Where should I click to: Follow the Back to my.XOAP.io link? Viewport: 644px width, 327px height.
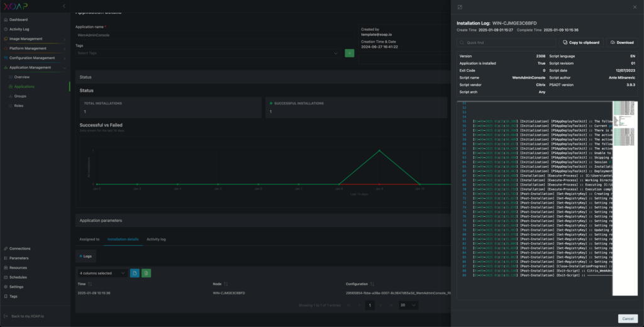tap(28, 316)
